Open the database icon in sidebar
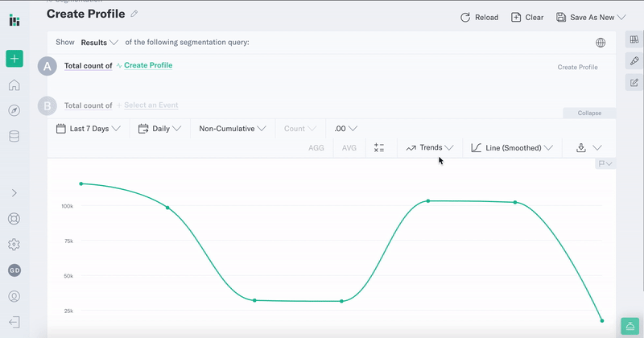The height and width of the screenshot is (338, 644). click(x=14, y=136)
